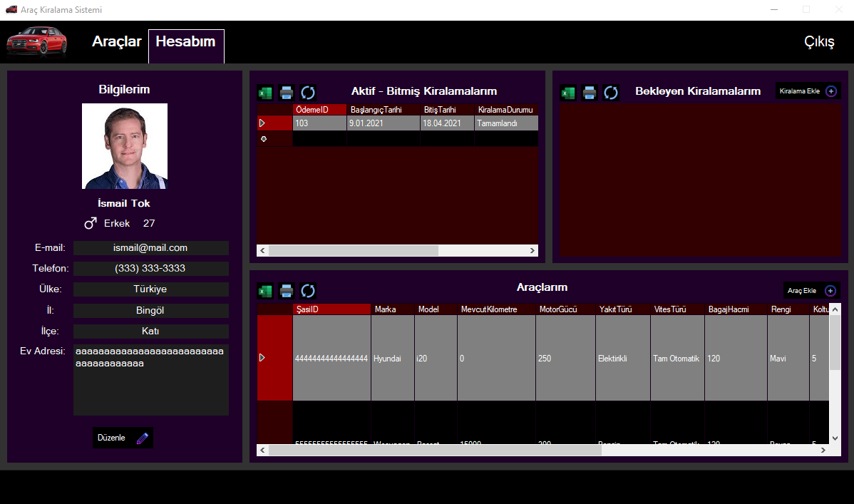Refresh the Bekleyen Kiralamalarım list
854x504 pixels.
point(610,93)
